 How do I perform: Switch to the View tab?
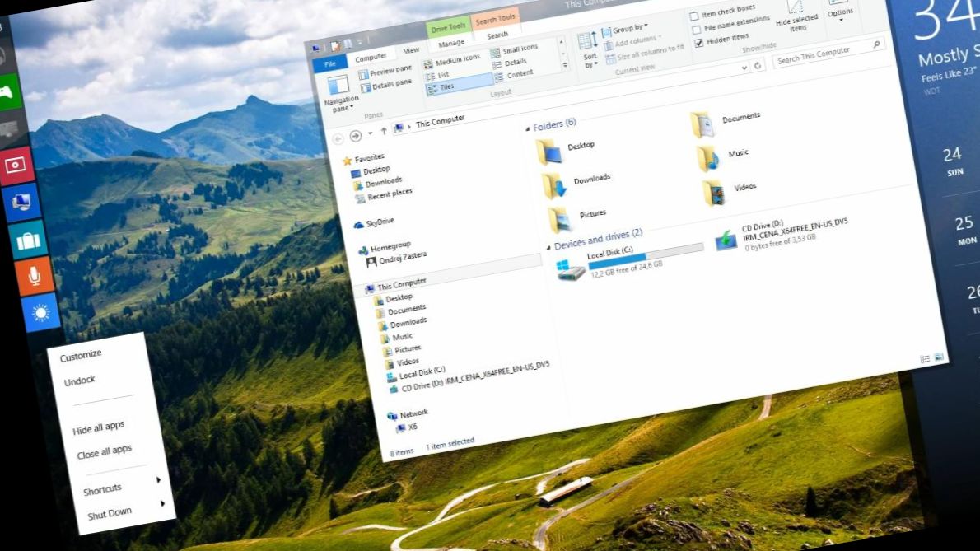coord(411,50)
